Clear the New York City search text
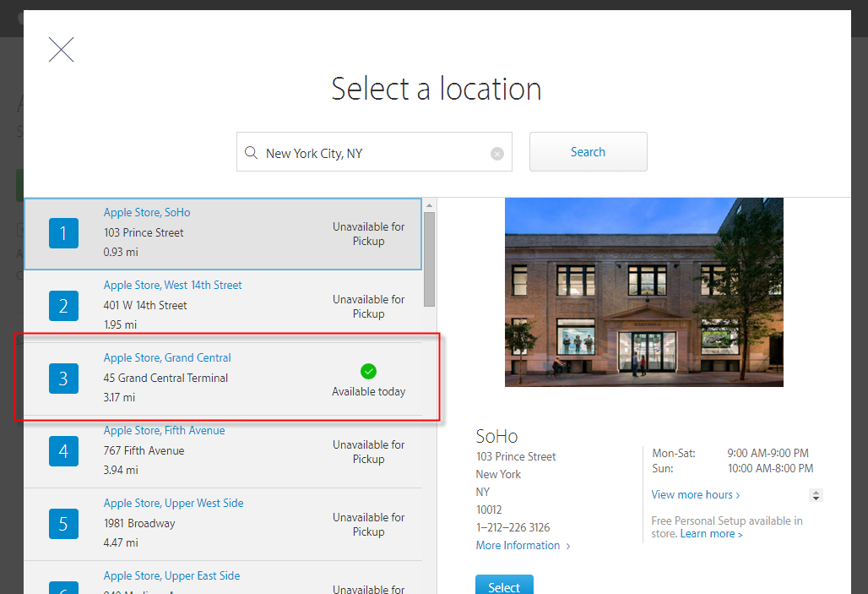This screenshot has width=868, height=594. tap(497, 154)
